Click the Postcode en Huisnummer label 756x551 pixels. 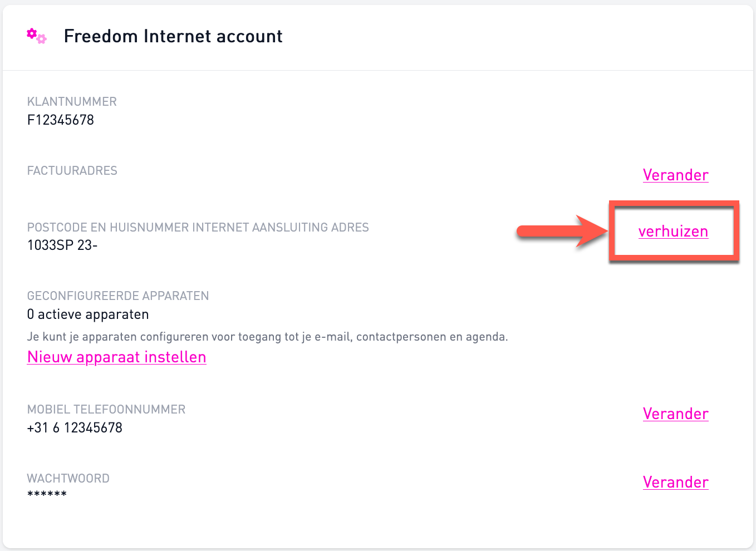point(198,227)
